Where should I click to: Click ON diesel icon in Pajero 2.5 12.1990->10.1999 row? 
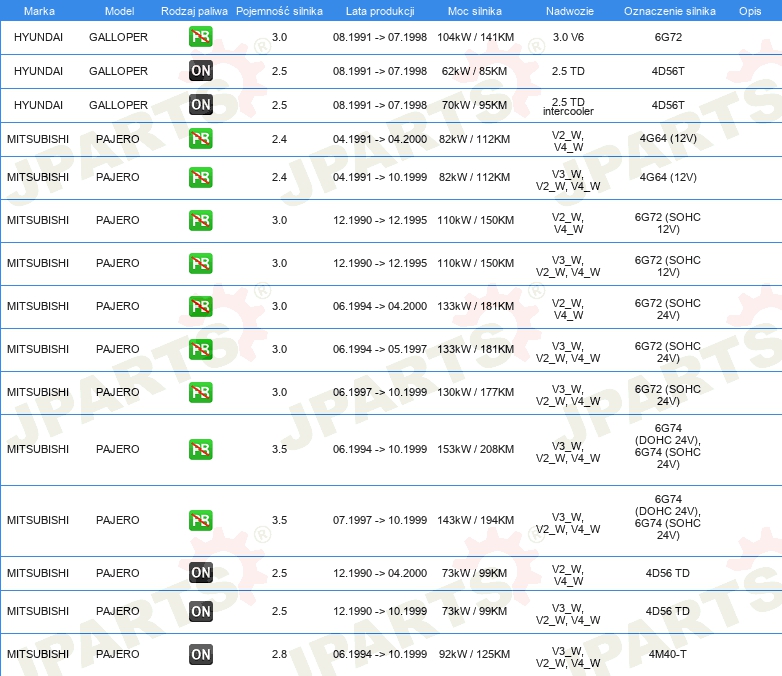coord(200,612)
